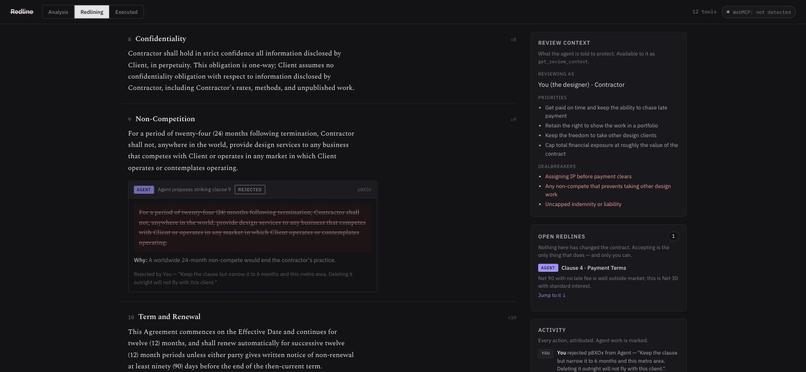Click the 'Agent proposes striking clause 9' label
Image resolution: width=806 pixels, height=372 pixels.
coord(194,190)
